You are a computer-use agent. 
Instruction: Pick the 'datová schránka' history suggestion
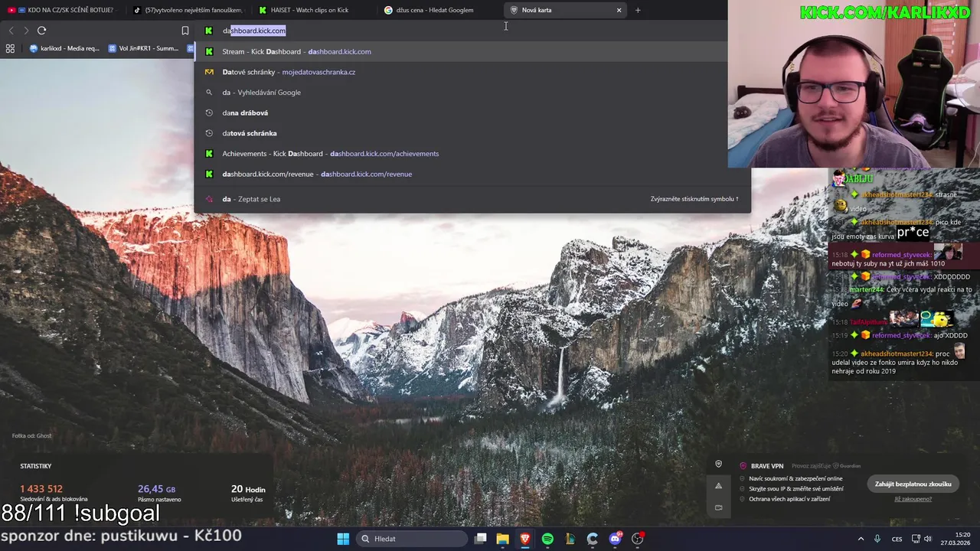pyautogui.click(x=462, y=133)
